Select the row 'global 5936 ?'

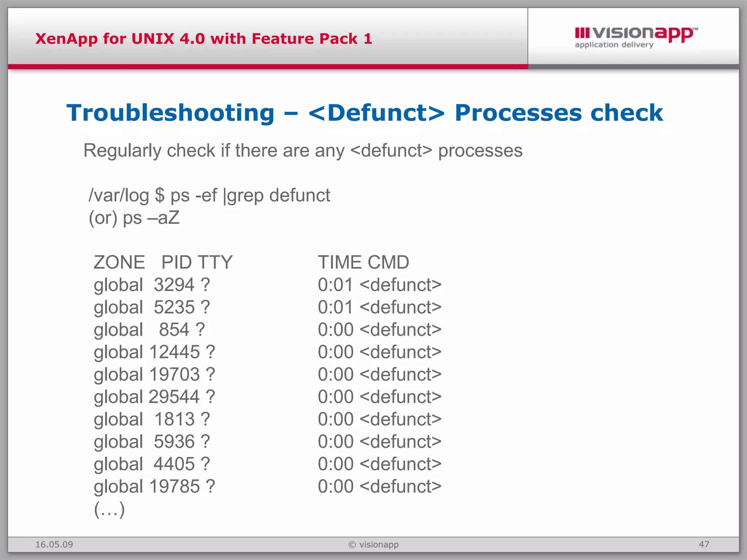(x=152, y=442)
